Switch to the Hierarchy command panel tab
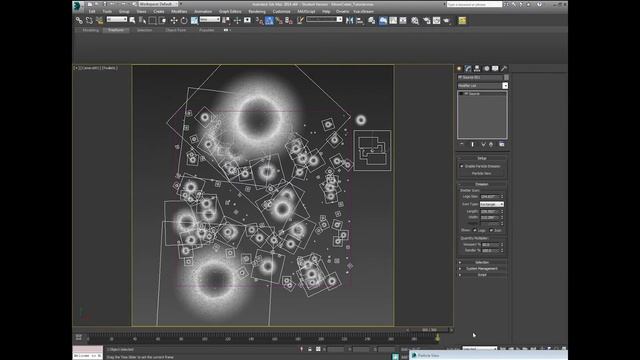640x360 pixels. point(477,69)
